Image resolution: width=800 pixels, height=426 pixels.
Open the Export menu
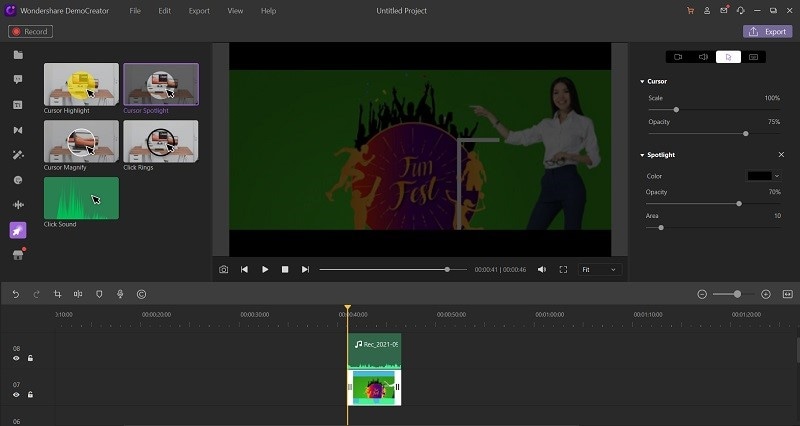pyautogui.click(x=199, y=10)
